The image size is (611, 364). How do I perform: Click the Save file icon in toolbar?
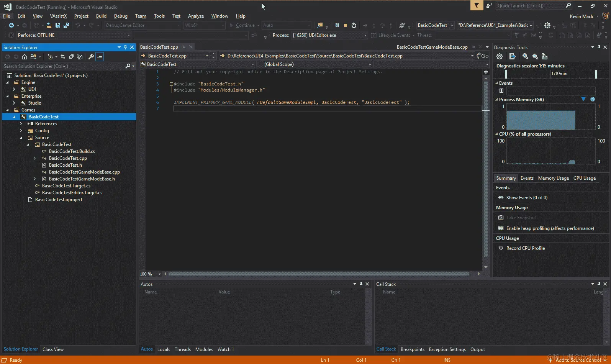coord(58,25)
